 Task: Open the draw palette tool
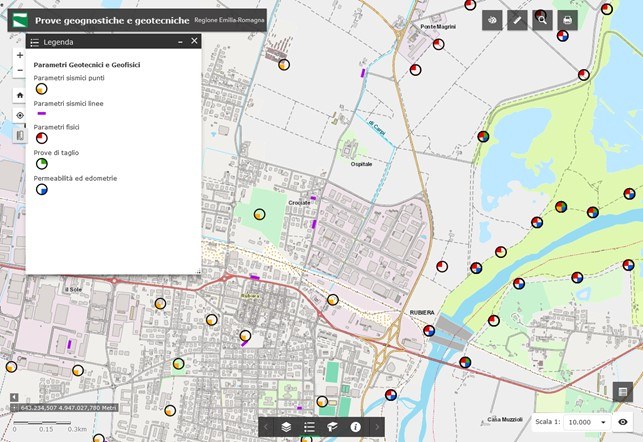492,20
